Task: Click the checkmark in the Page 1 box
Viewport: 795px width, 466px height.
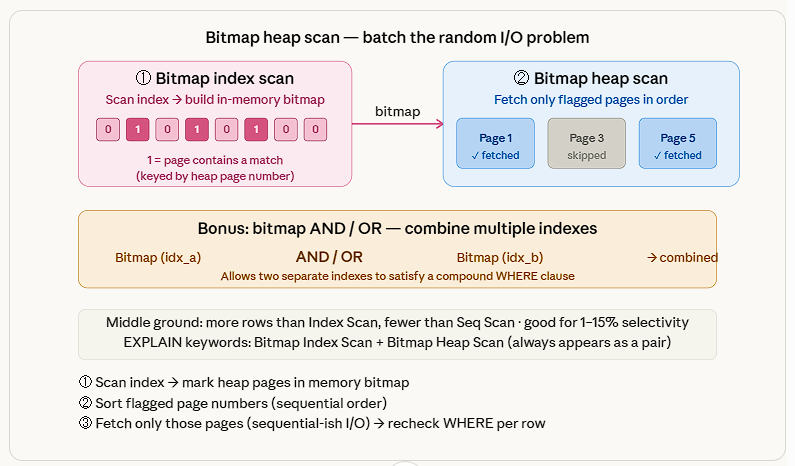Action: click(x=474, y=156)
